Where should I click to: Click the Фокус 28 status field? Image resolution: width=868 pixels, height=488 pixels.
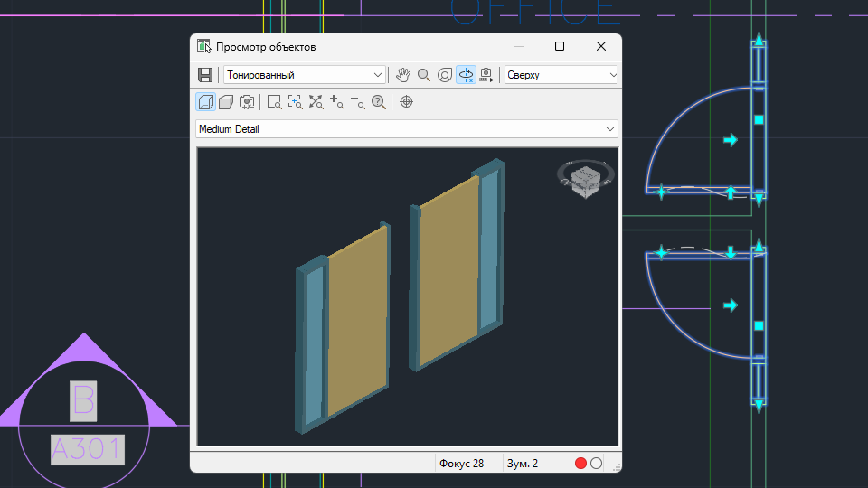[461, 463]
